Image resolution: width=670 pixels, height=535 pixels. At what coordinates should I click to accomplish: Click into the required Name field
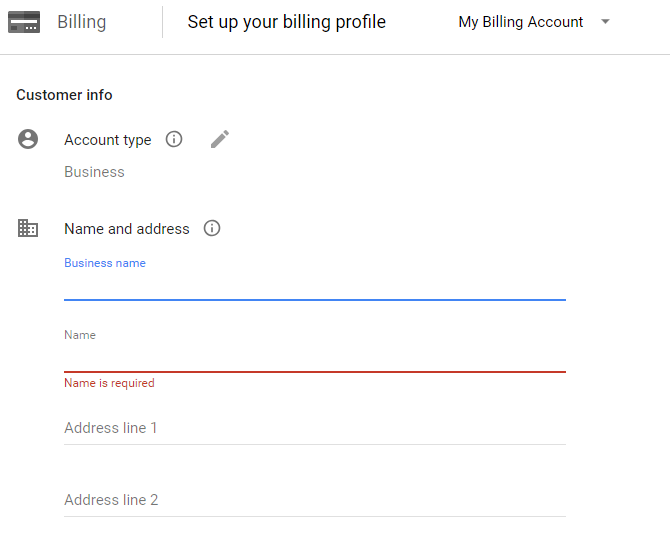click(314, 357)
